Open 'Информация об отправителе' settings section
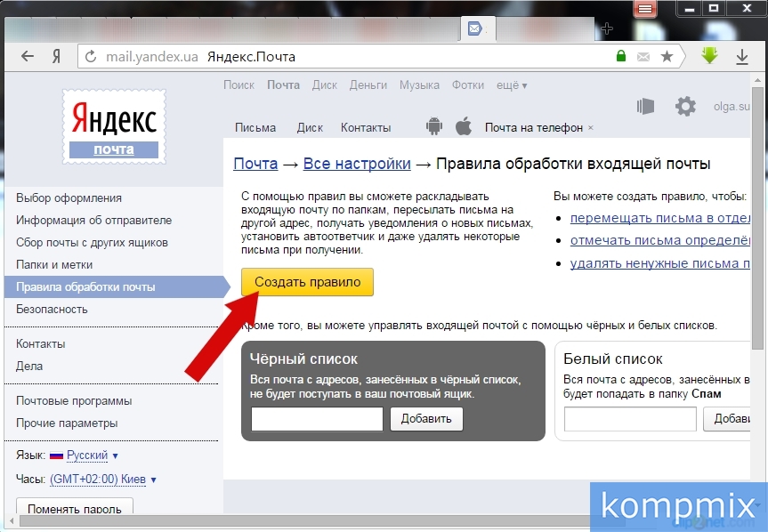Image resolution: width=768 pixels, height=532 pixels. (x=94, y=221)
